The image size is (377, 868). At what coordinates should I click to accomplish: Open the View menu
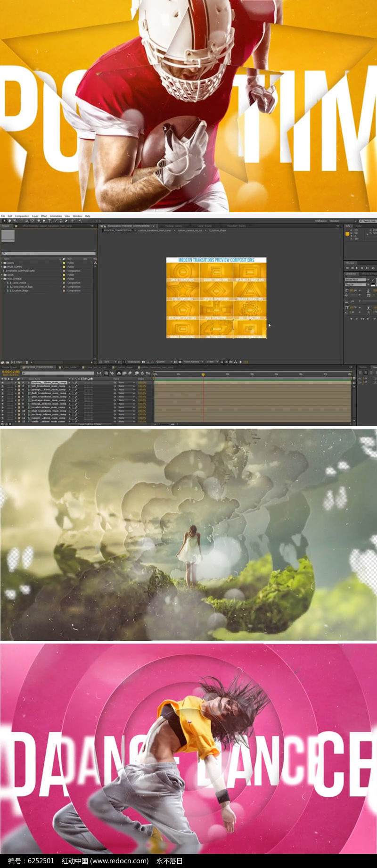(x=67, y=216)
